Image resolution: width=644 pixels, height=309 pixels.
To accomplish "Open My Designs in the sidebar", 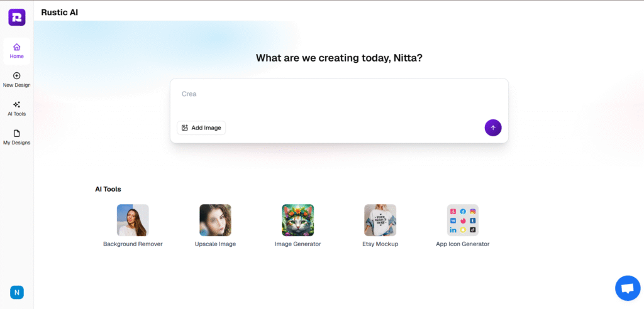I will point(16,137).
